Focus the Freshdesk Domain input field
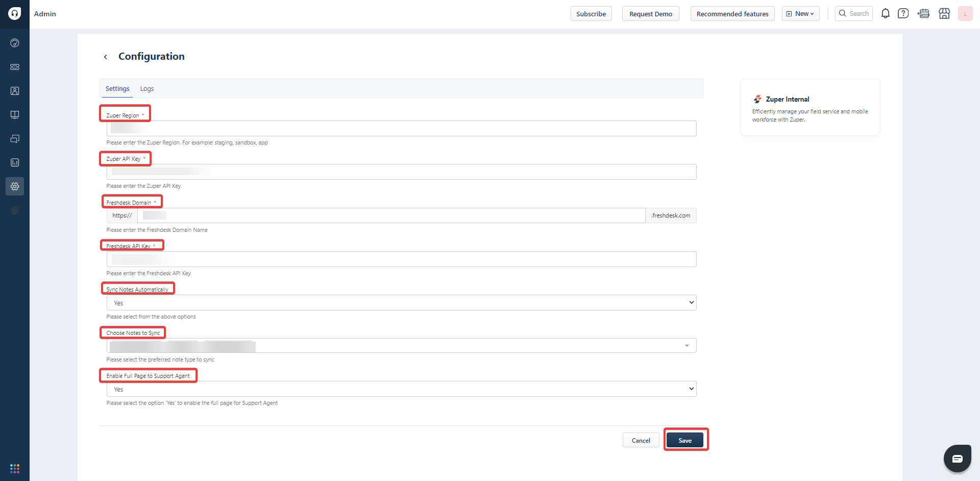Viewport: 980px width, 481px height. (x=391, y=215)
